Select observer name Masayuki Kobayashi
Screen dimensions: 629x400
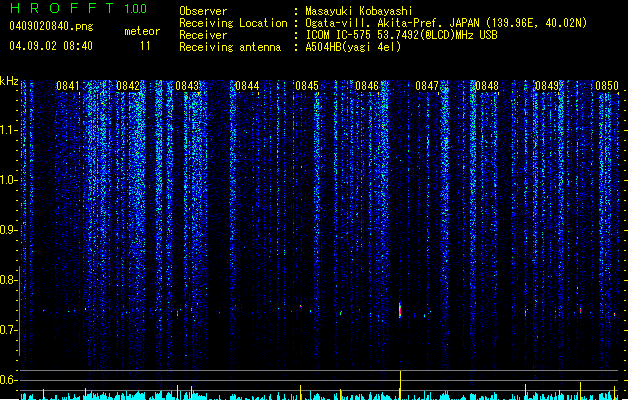tap(359, 11)
